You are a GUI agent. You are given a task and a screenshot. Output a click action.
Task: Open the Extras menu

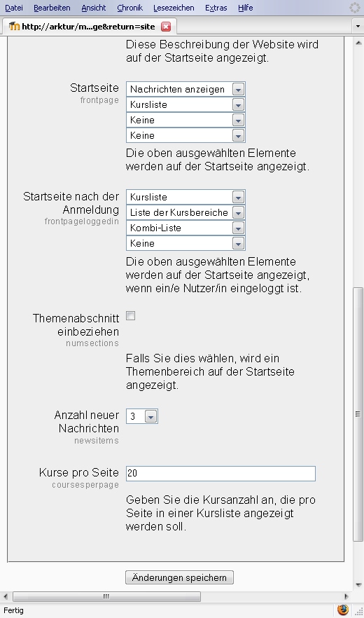tap(216, 8)
